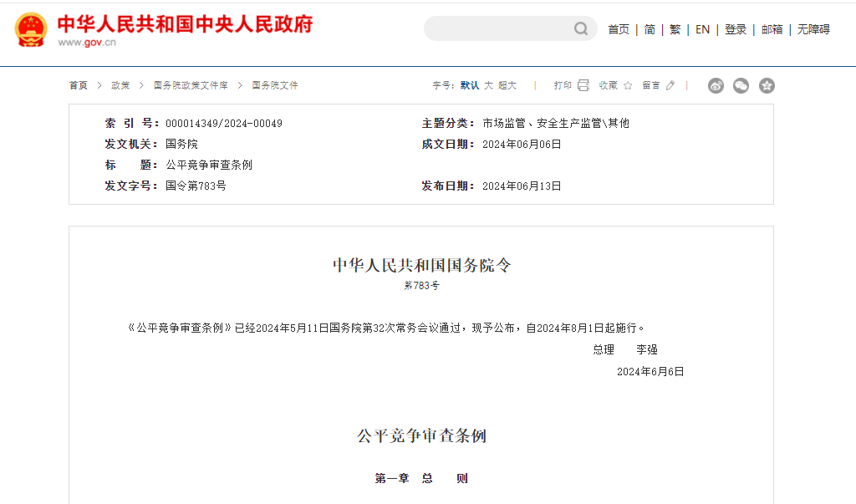This screenshot has height=504, width=856.
Task: Share page via Weibo icon
Action: coord(716,85)
